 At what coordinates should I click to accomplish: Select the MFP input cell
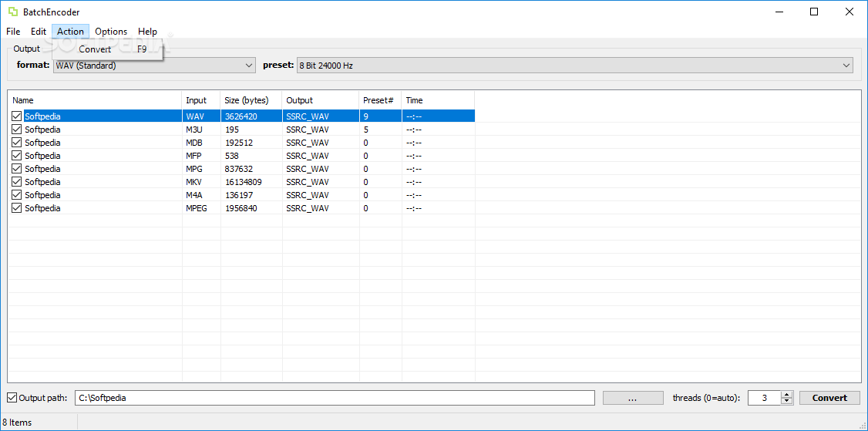[x=201, y=156]
